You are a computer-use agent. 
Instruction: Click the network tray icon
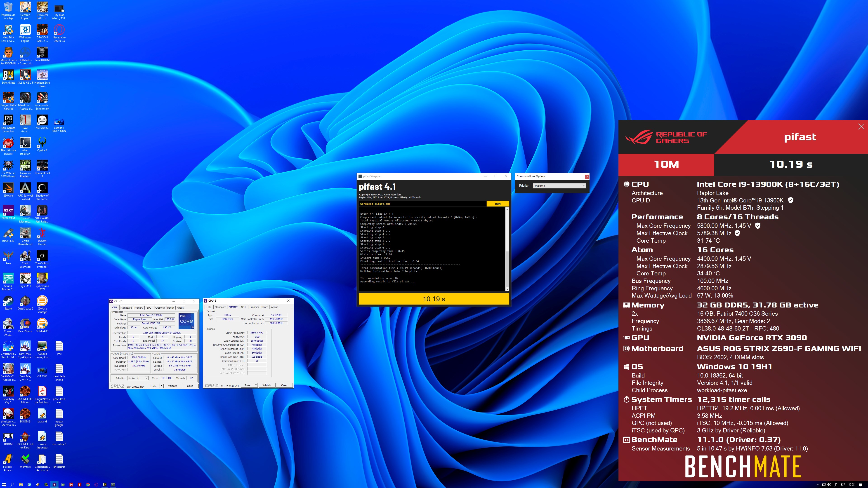click(824, 485)
